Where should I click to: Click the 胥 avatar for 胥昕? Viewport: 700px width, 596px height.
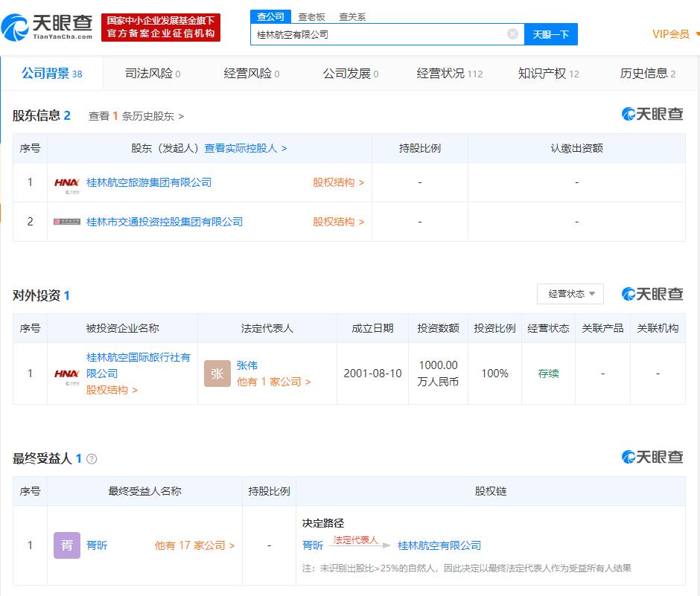tap(67, 545)
